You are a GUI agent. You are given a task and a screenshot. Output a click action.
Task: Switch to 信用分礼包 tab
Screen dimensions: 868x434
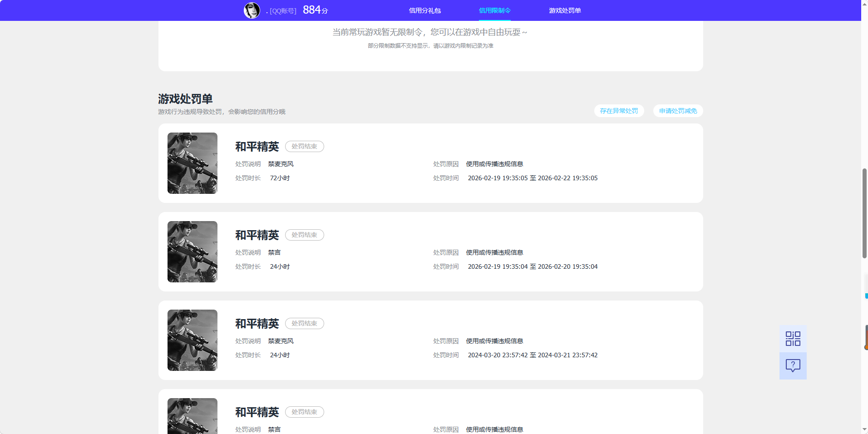pyautogui.click(x=425, y=10)
